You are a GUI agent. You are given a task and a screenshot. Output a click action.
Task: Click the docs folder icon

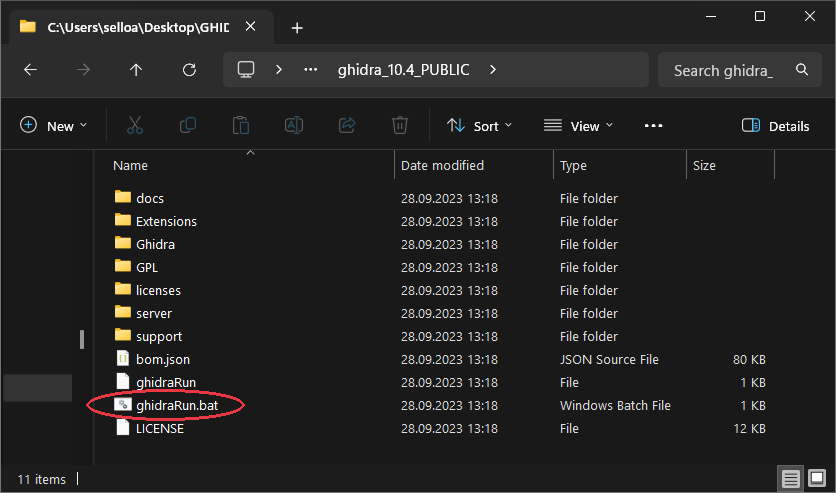pyautogui.click(x=123, y=197)
